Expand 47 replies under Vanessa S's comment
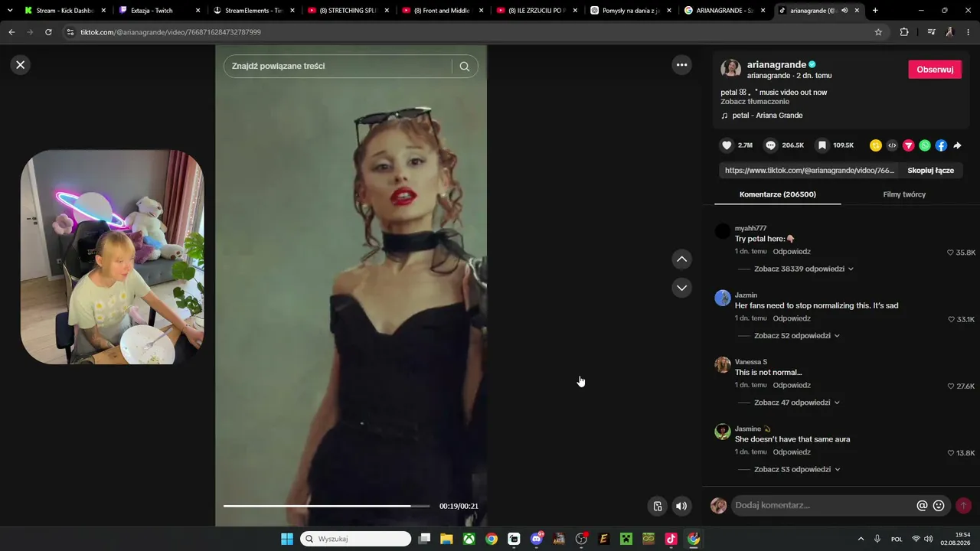The image size is (980, 551). [797, 403]
